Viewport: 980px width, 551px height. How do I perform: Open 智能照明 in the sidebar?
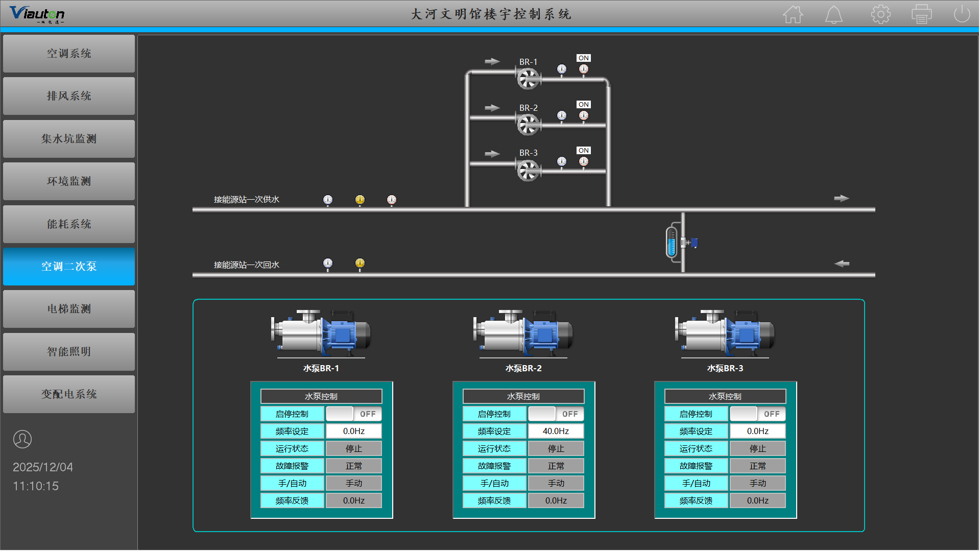tap(69, 352)
